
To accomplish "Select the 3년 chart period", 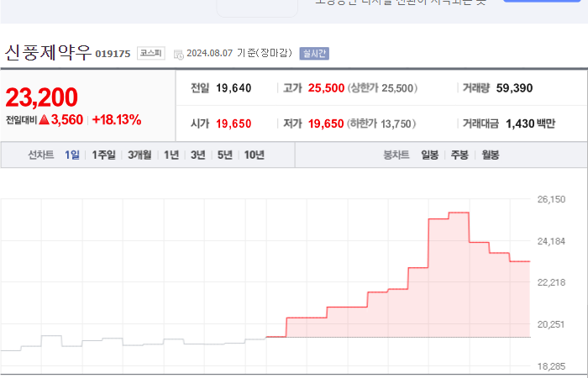I will pyautogui.click(x=198, y=155).
